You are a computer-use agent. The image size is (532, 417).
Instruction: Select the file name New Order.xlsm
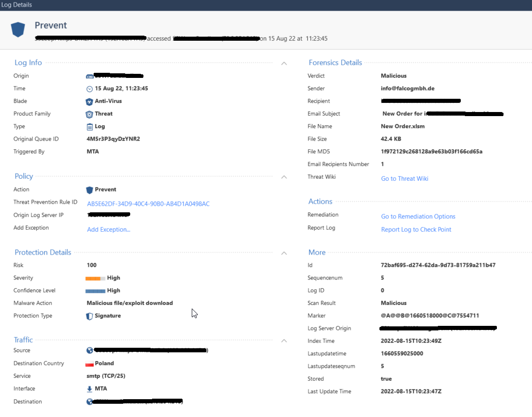pos(403,126)
